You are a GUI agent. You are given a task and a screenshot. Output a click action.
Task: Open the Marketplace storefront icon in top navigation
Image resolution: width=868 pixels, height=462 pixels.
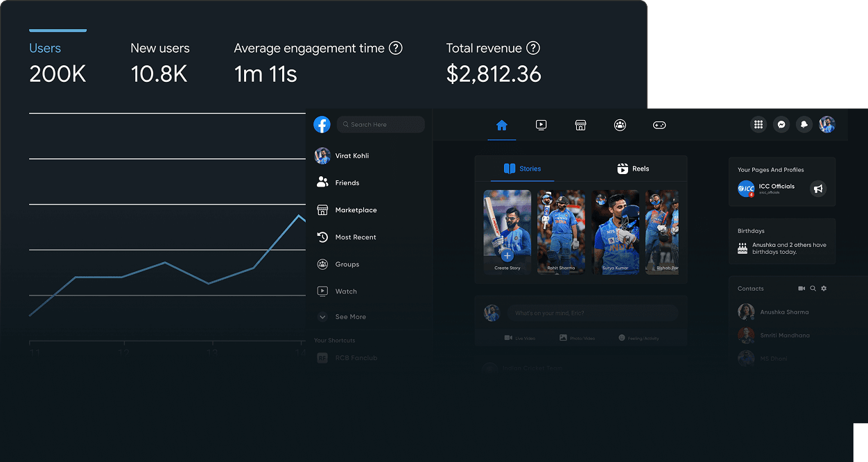pyautogui.click(x=581, y=125)
